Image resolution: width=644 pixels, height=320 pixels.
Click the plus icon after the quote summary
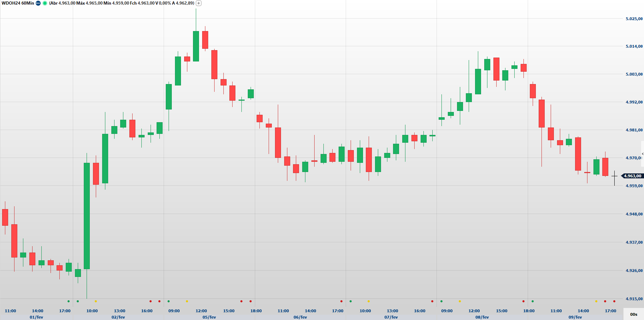[199, 3]
